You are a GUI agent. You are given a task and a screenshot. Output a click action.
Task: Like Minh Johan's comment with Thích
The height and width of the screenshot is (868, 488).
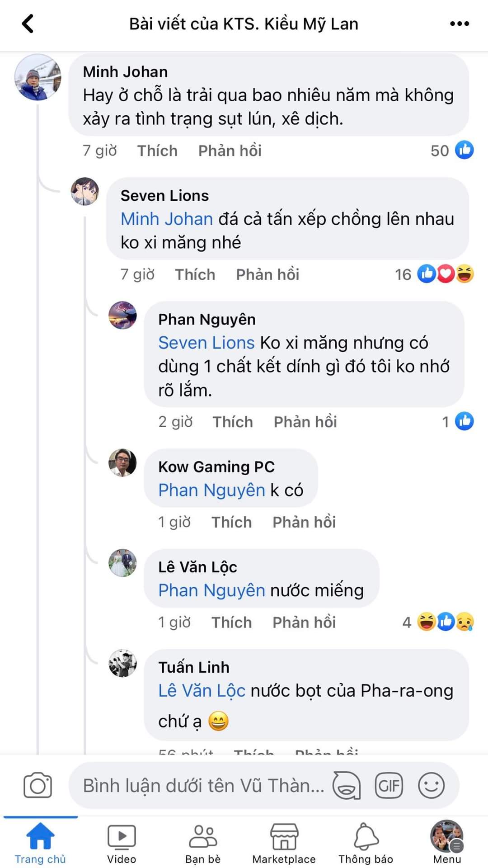(x=157, y=151)
